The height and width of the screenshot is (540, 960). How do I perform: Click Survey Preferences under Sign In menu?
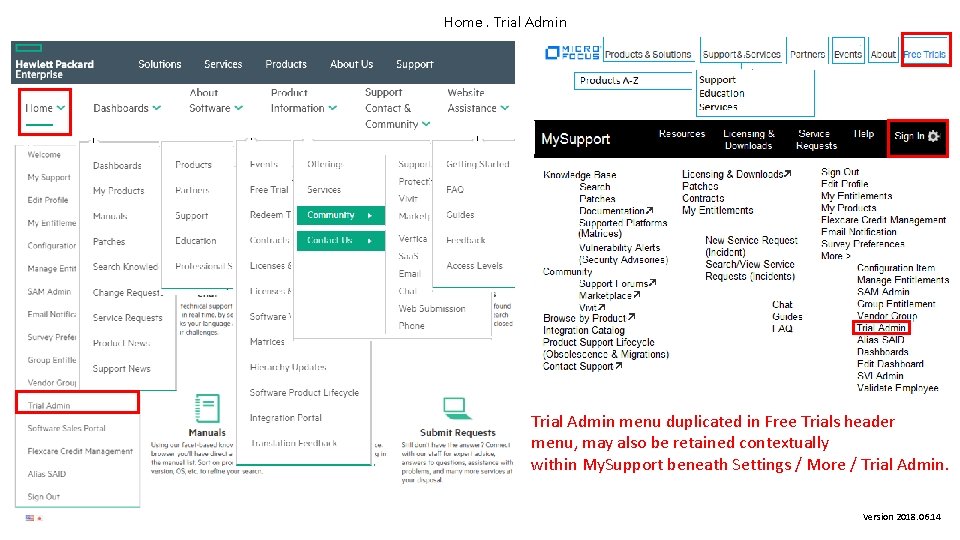(863, 244)
